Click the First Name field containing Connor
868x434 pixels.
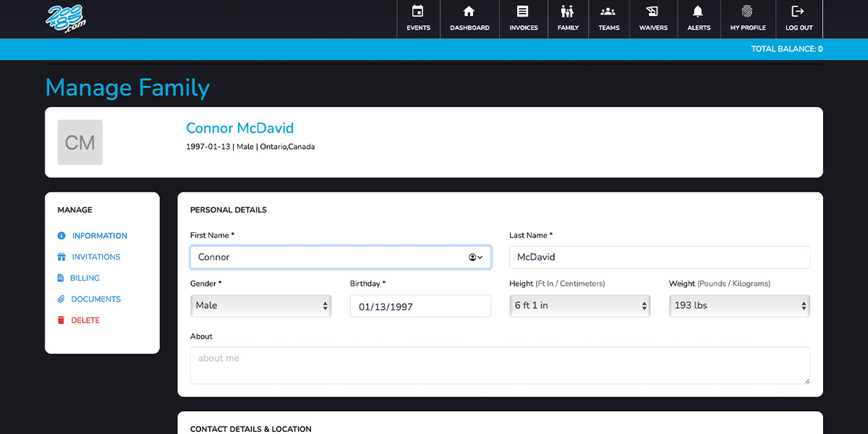341,258
